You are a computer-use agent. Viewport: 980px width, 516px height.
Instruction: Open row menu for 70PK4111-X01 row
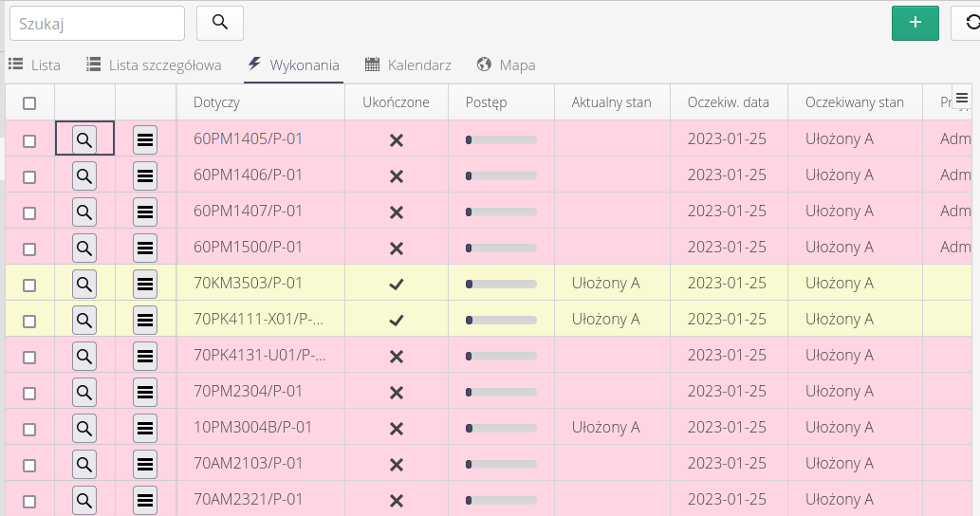pyautogui.click(x=145, y=320)
